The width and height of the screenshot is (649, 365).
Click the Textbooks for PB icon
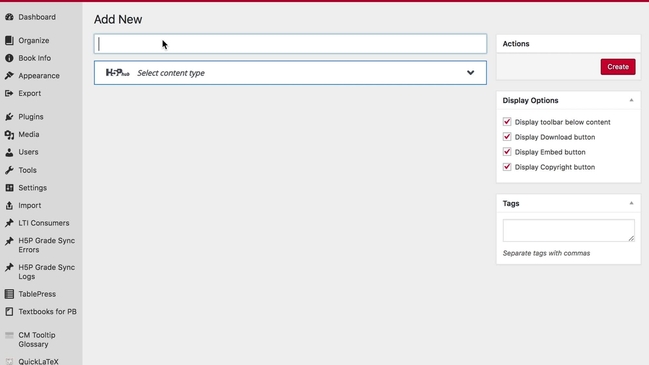9,312
